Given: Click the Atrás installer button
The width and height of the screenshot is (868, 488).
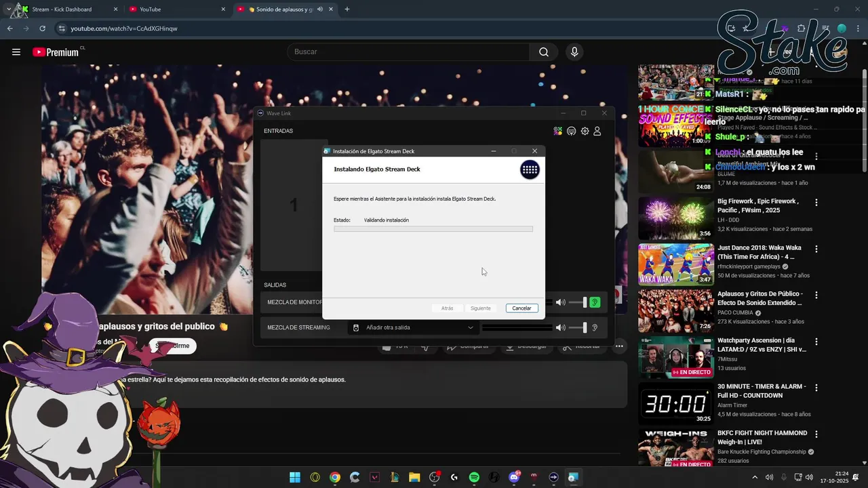Looking at the screenshot, I should tap(448, 308).
